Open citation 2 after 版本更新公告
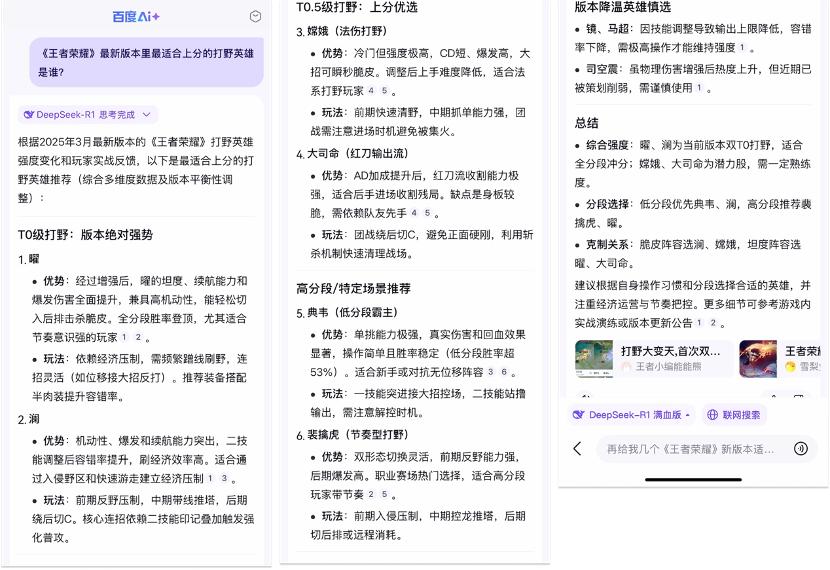The height and width of the screenshot is (570, 830). point(713,322)
